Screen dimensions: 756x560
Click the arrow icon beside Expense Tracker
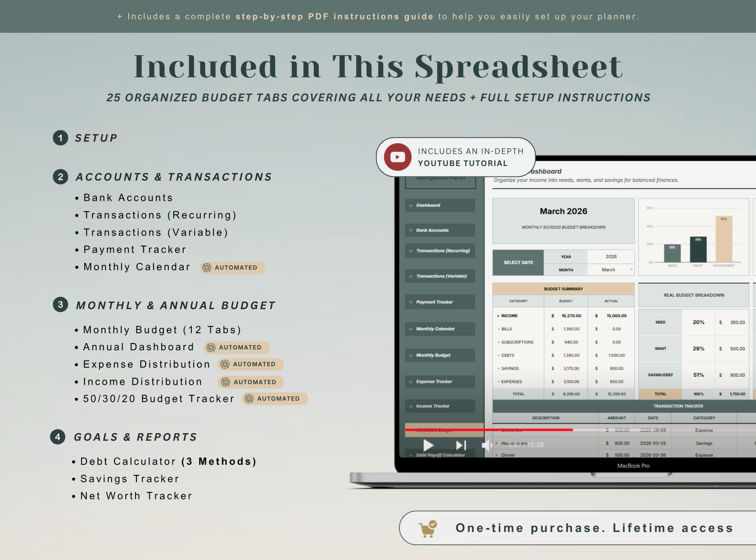(411, 382)
